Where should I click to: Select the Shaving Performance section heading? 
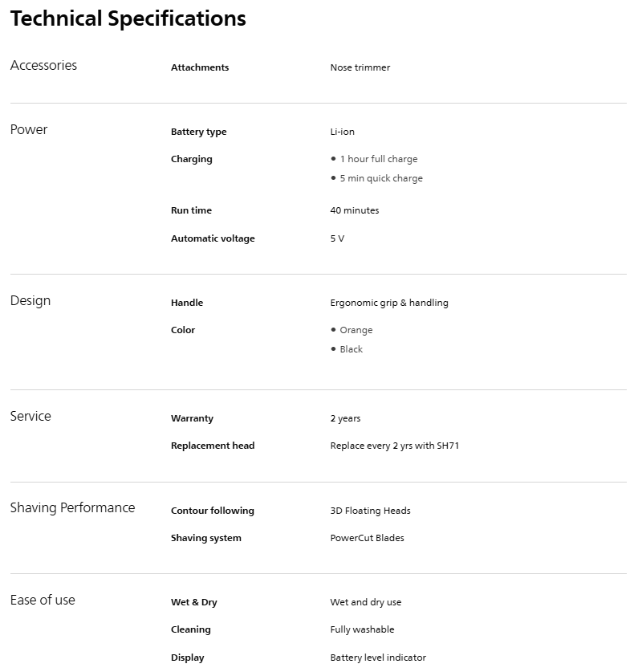click(72, 508)
